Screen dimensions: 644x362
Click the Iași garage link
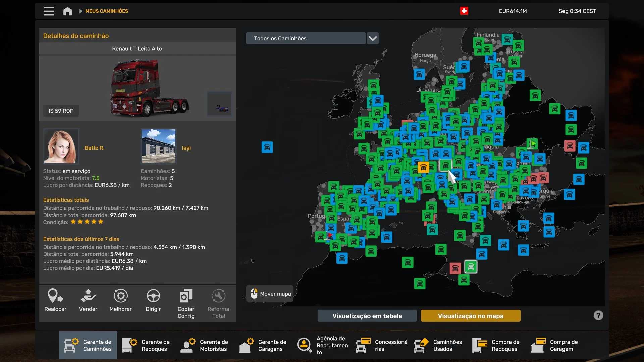(x=186, y=148)
